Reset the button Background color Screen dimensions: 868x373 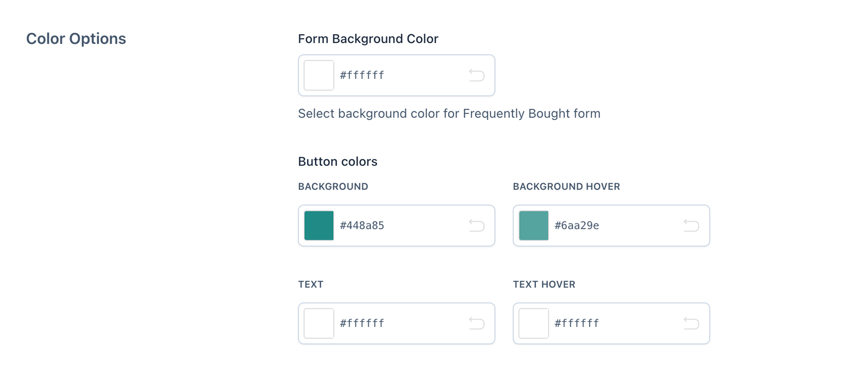click(476, 225)
